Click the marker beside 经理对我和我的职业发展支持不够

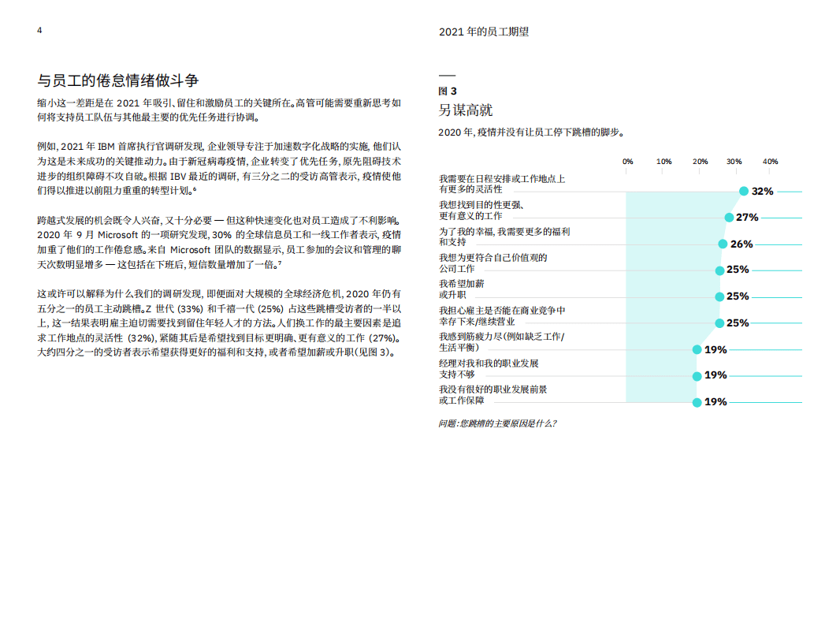click(x=696, y=376)
